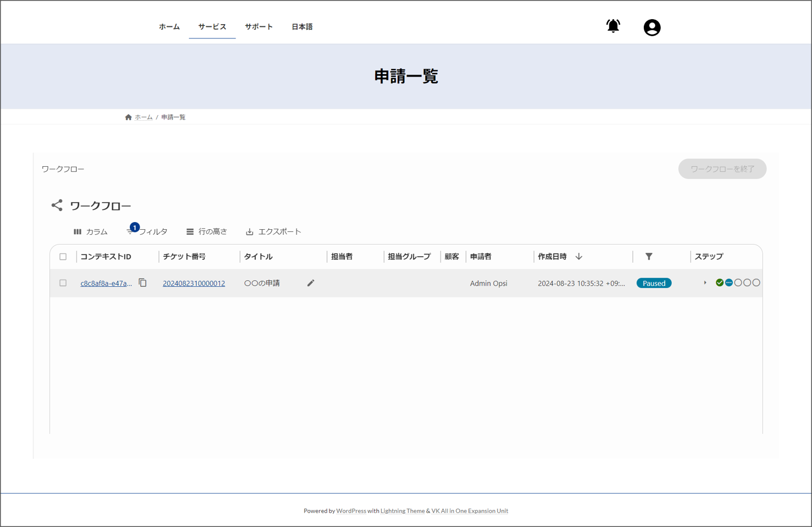Open ticket number 2024082310000012 link
Viewport: 812px width, 527px height.
(x=193, y=284)
